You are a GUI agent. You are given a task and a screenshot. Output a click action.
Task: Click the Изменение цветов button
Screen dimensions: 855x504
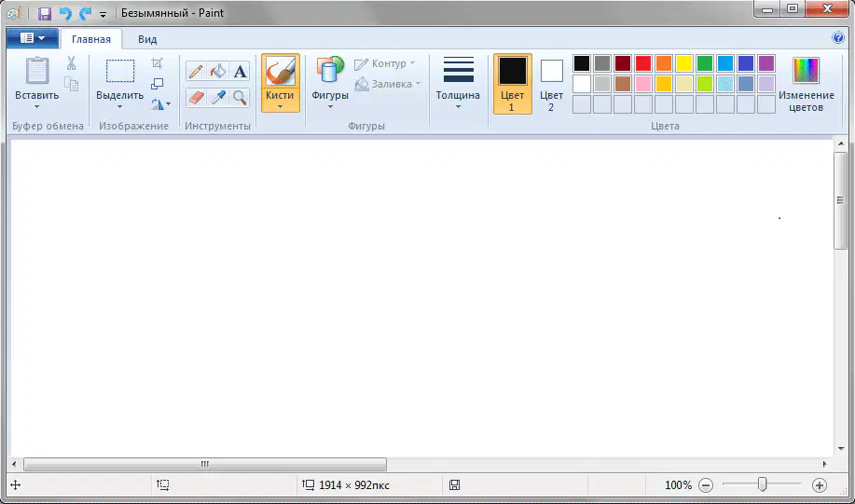806,83
